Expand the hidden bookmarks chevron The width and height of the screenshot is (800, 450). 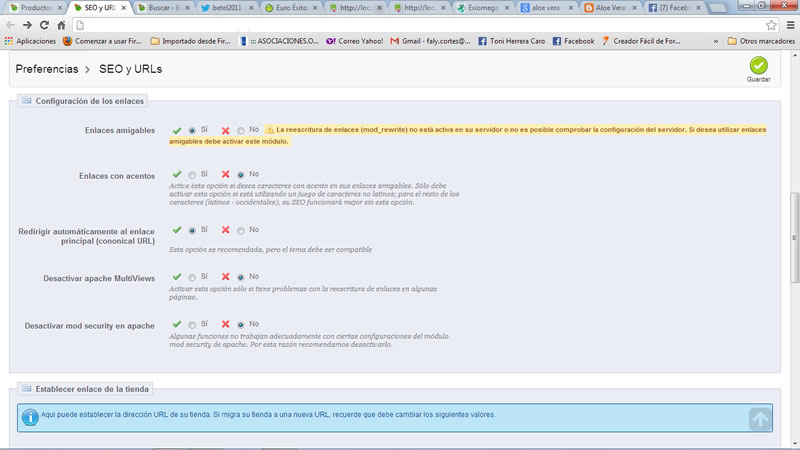pyautogui.click(x=716, y=41)
